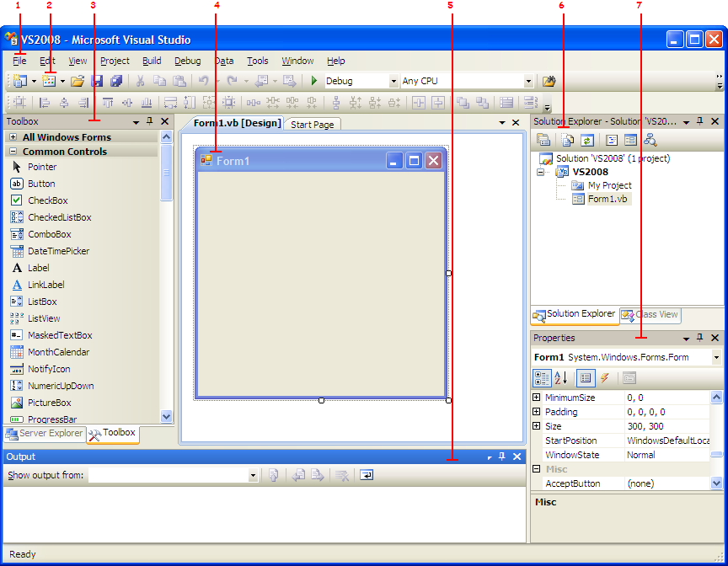The height and width of the screenshot is (566, 728).
Task: Pin the Output window open
Action: click(503, 457)
